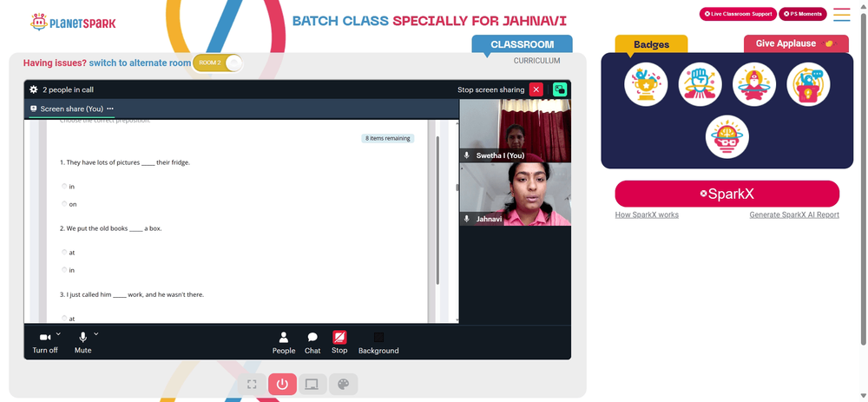Image resolution: width=868 pixels, height=402 pixels.
Task: Click the red power button
Action: tap(282, 385)
